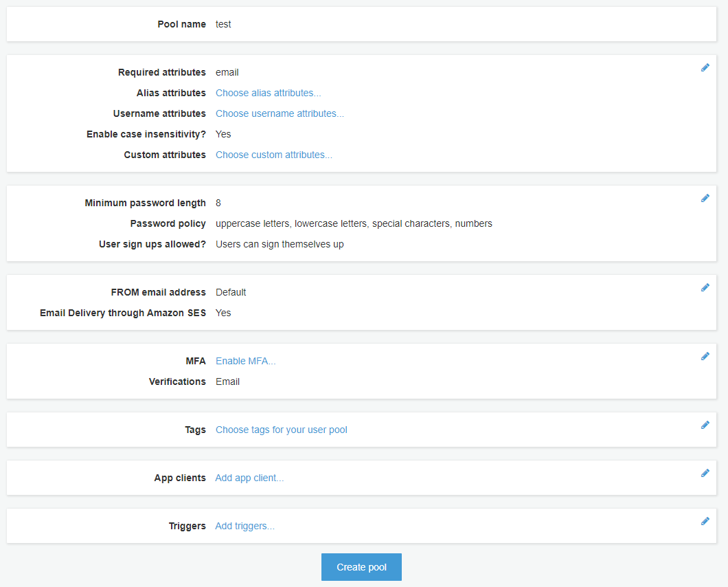
Task: Click the 'Custom attributes' label
Action: pos(165,155)
